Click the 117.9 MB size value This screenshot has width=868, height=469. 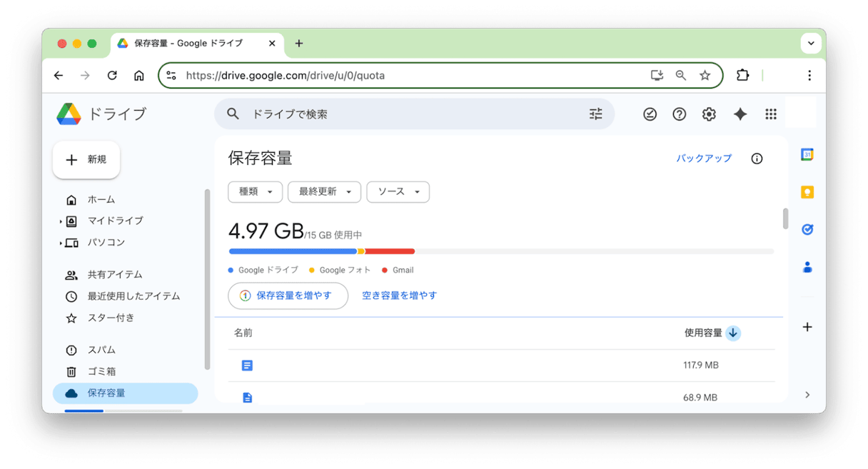pos(701,365)
